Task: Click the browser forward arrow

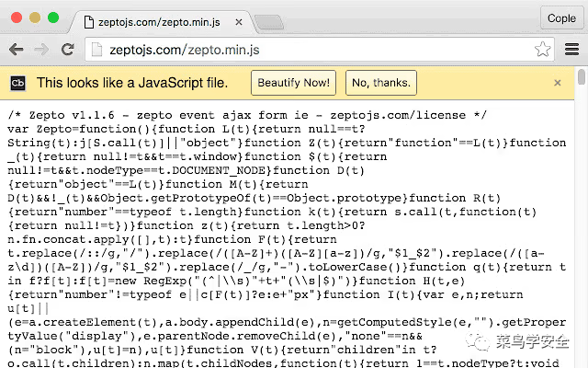Action: point(41,49)
